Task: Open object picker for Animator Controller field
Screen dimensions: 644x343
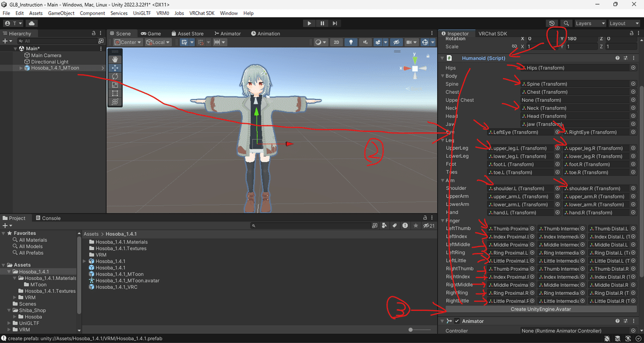Action: (x=633, y=331)
